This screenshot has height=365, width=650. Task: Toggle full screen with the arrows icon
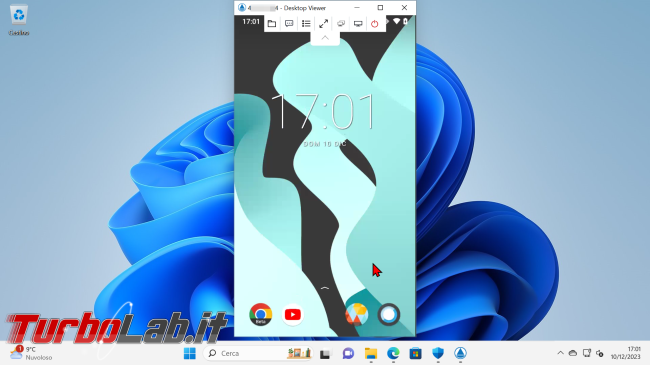[x=323, y=24]
